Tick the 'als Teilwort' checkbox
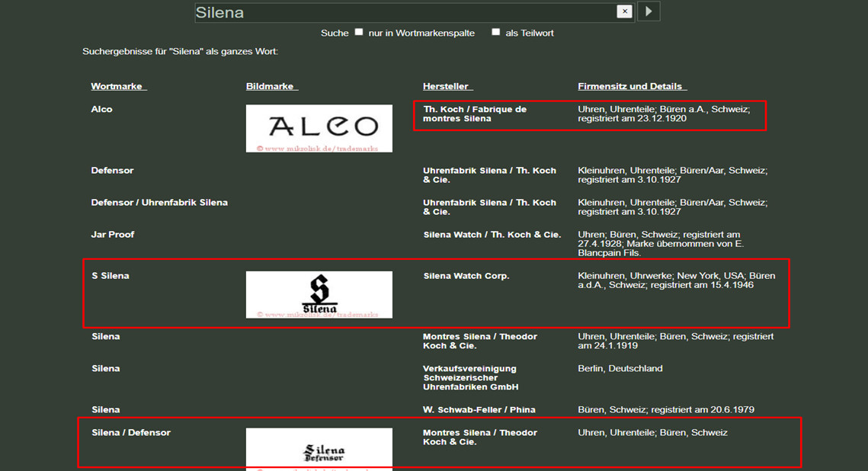This screenshot has width=868, height=471. coord(496,32)
